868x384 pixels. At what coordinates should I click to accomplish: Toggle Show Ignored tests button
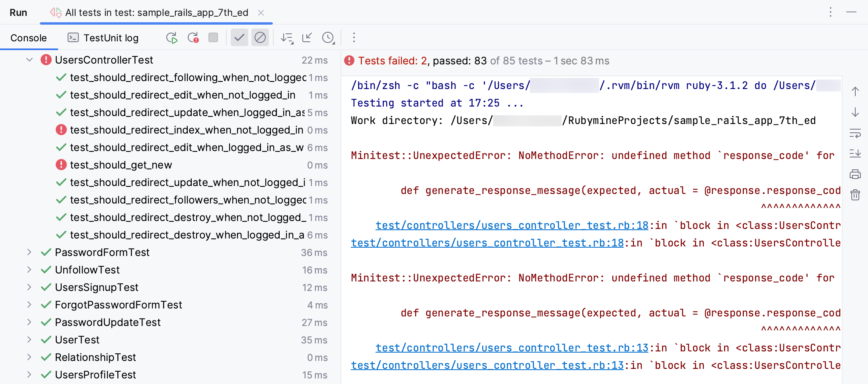coord(260,38)
